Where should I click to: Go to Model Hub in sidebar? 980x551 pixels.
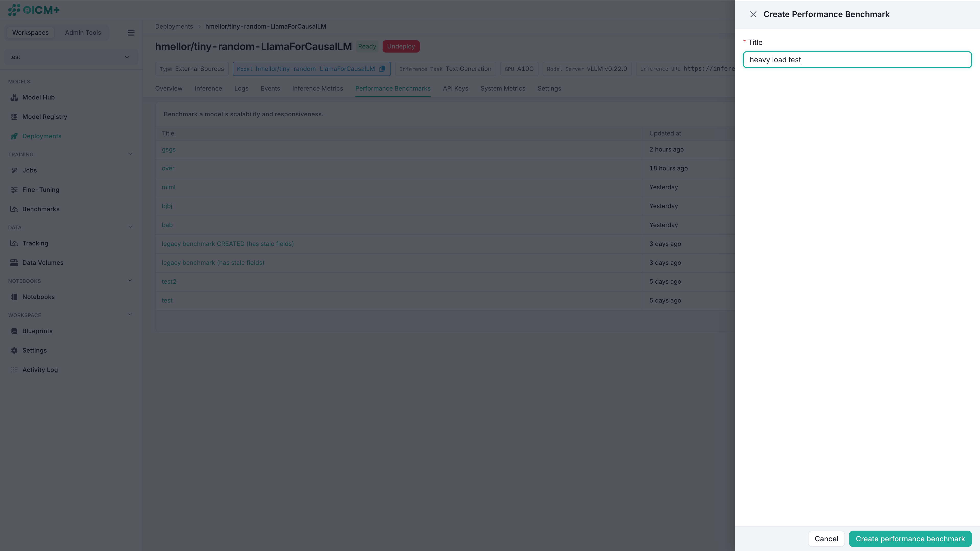click(39, 97)
